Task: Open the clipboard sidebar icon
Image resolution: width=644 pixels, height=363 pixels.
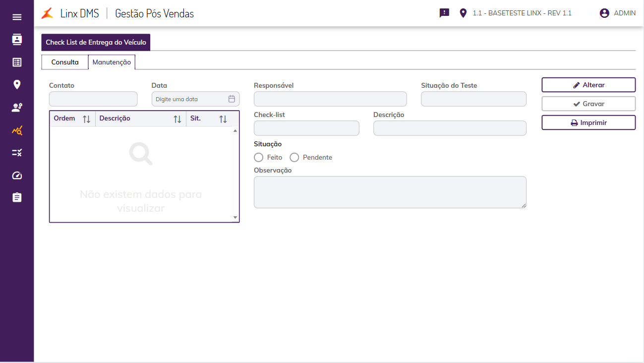Action: [17, 197]
